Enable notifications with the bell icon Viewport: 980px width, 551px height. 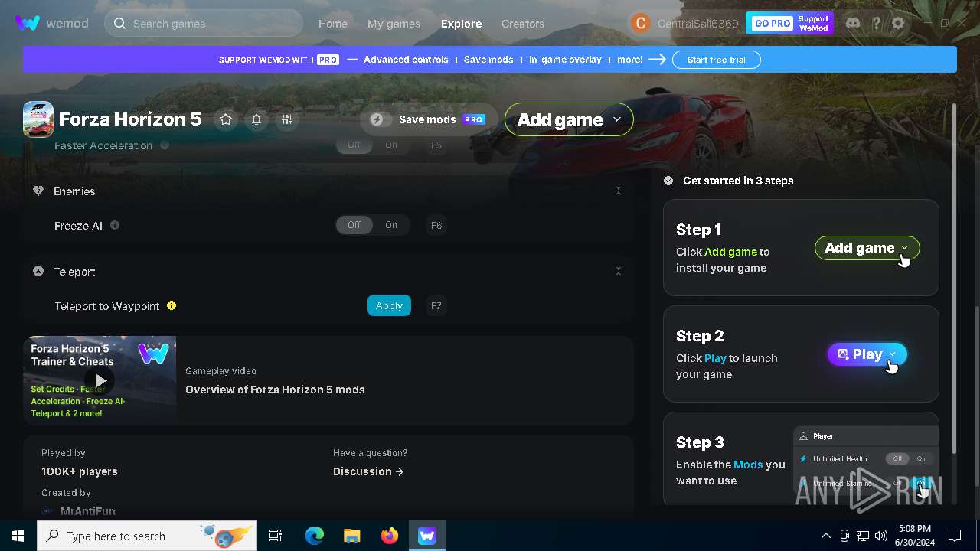pos(256,119)
